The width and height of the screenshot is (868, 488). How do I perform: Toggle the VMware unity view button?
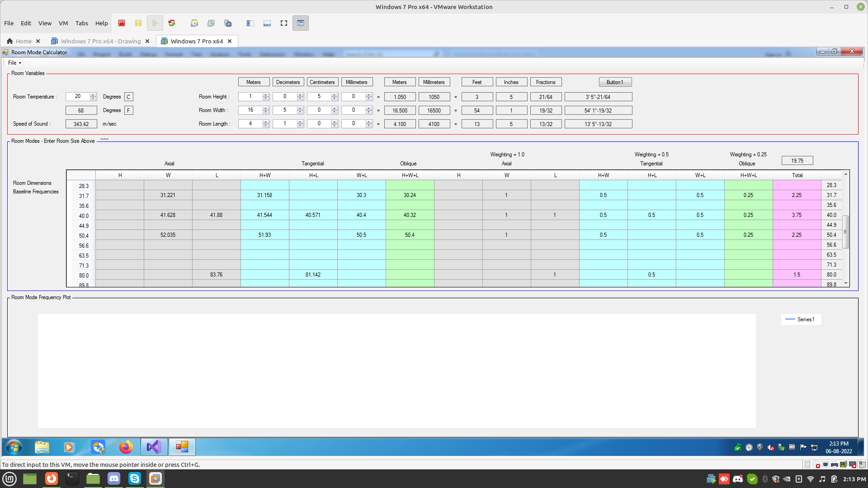pyautogui.click(x=301, y=23)
